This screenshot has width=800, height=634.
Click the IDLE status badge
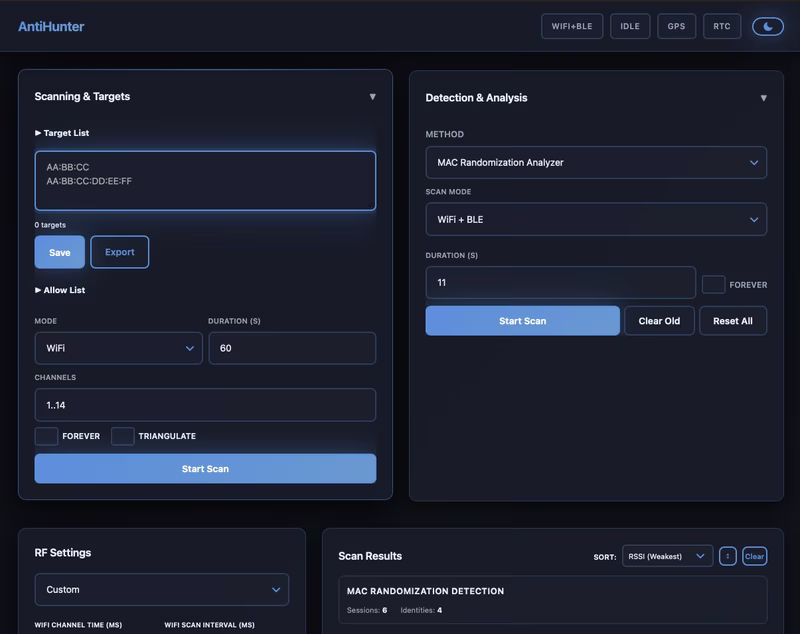point(630,26)
